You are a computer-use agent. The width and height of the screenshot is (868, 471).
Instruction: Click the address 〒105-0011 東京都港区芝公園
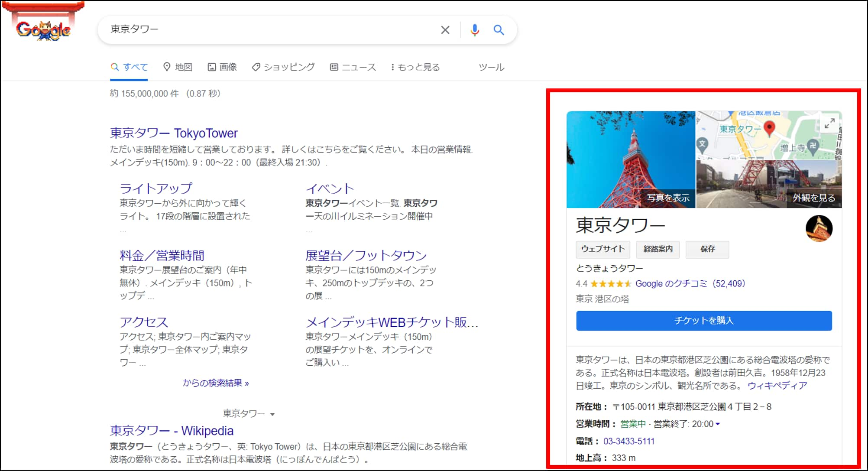coord(692,407)
